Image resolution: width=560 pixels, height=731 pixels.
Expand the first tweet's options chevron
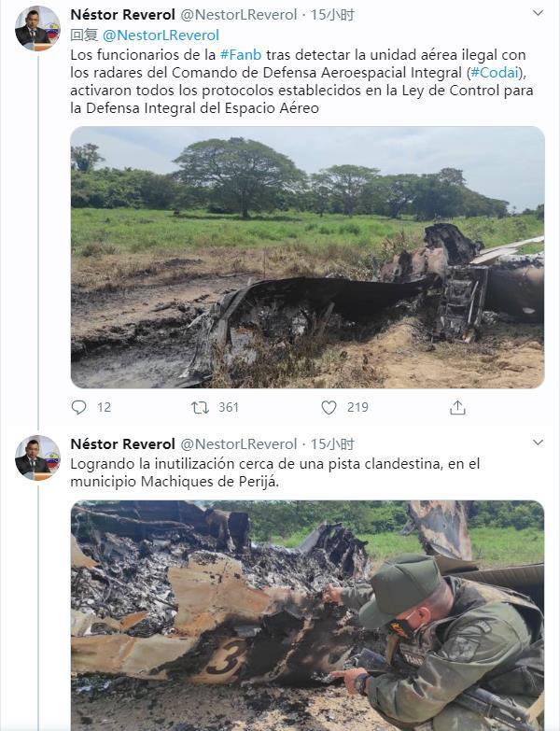(537, 14)
